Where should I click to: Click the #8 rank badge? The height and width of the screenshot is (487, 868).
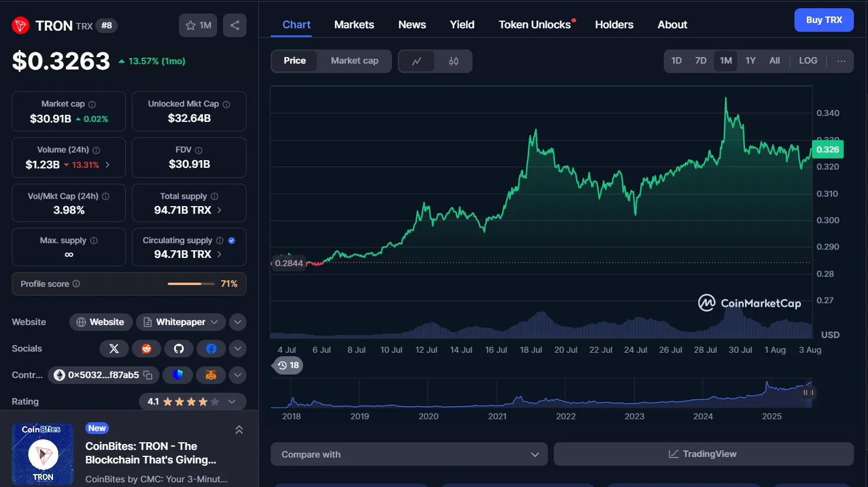pyautogui.click(x=107, y=25)
